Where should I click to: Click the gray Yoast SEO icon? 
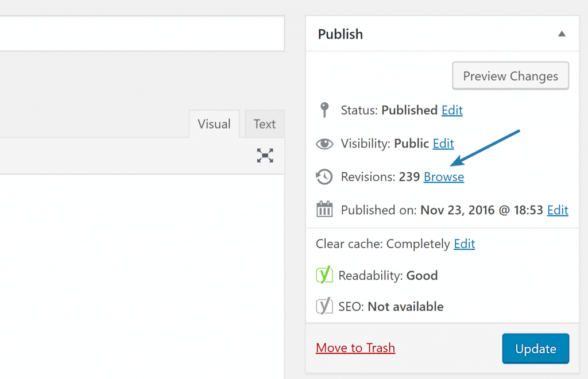point(324,306)
